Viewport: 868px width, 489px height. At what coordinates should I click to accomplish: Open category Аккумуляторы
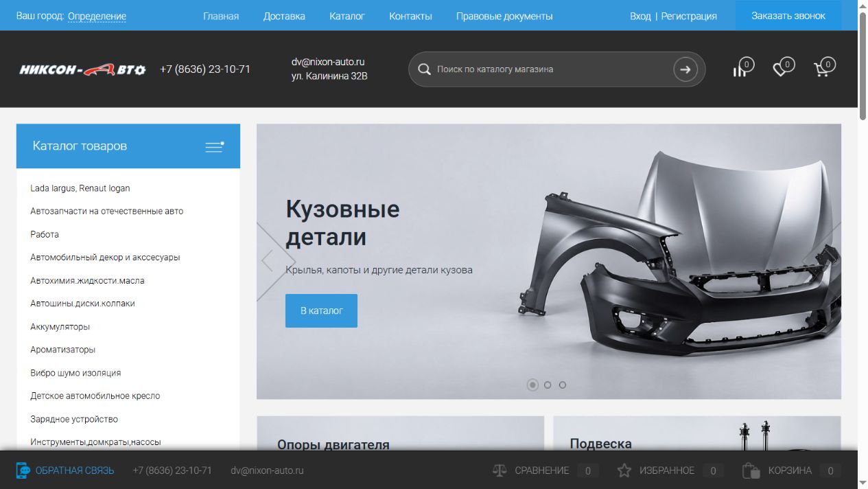pyautogui.click(x=60, y=327)
